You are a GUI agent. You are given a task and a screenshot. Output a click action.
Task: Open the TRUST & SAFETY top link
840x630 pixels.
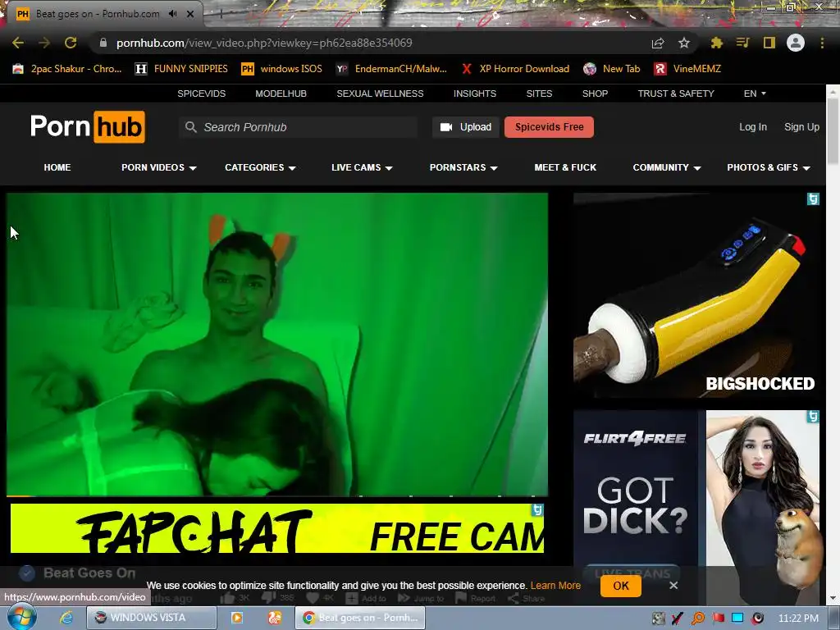(x=676, y=94)
